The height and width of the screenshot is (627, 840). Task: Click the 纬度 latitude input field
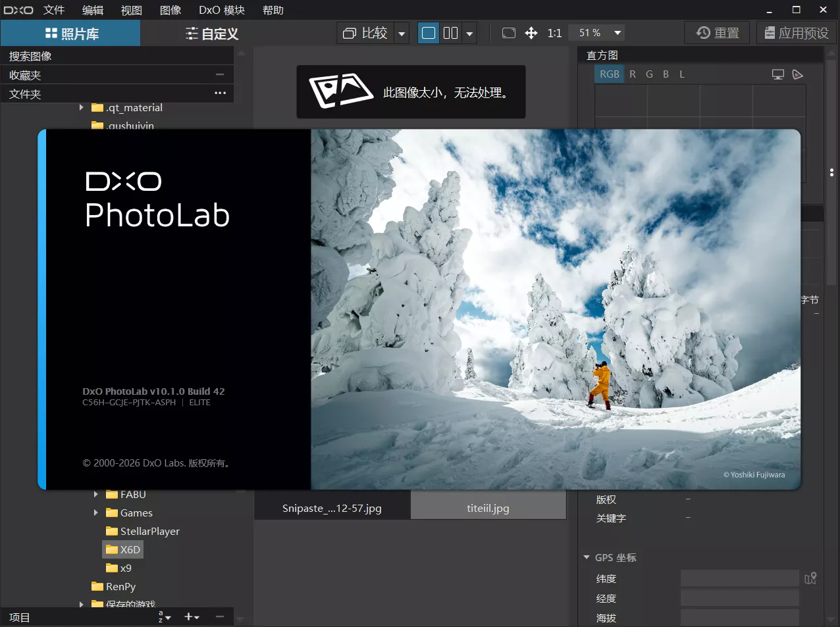[740, 578]
